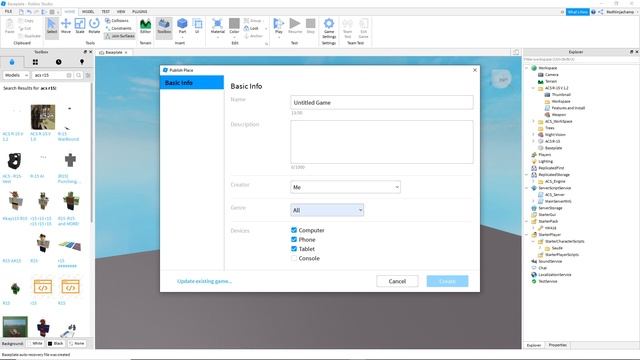The width and height of the screenshot is (640, 360).
Task: Switch to the TEST ribbon tab
Action: 106,12
